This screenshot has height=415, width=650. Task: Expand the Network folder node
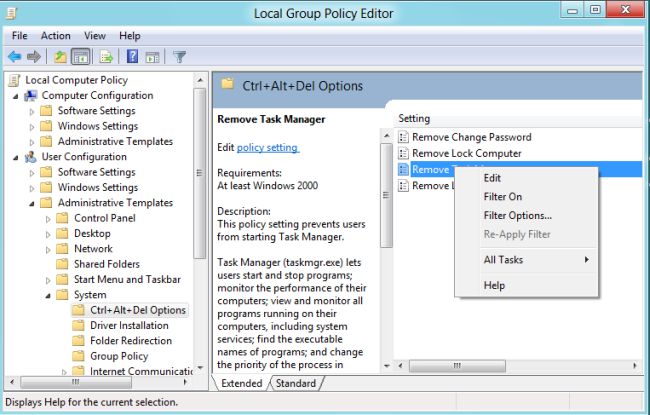tap(48, 250)
